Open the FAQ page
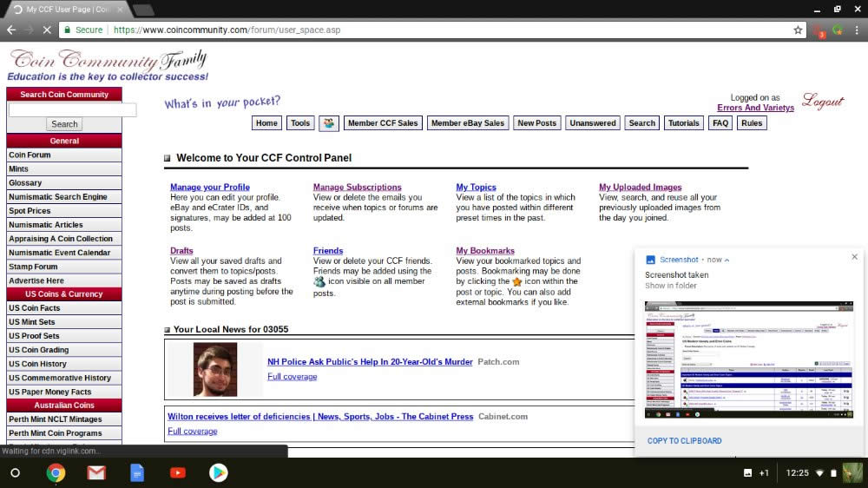868x488 pixels. 720,123
